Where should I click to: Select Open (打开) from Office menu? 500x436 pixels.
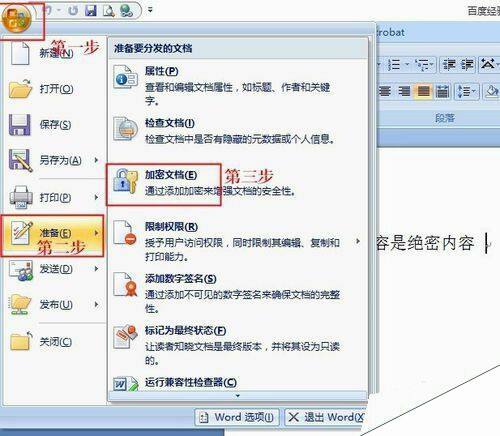tap(53, 89)
